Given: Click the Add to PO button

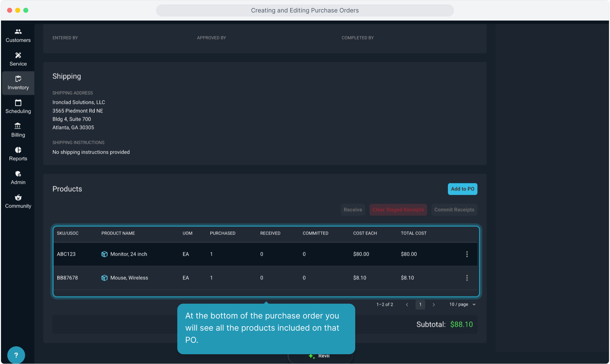Looking at the screenshot, I should [462, 189].
